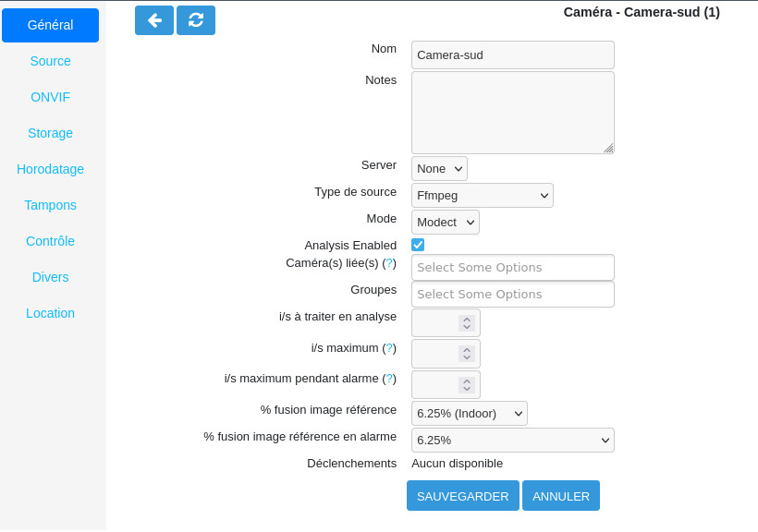758x532 pixels.
Task: Open the Server dropdown
Action: tap(439, 169)
